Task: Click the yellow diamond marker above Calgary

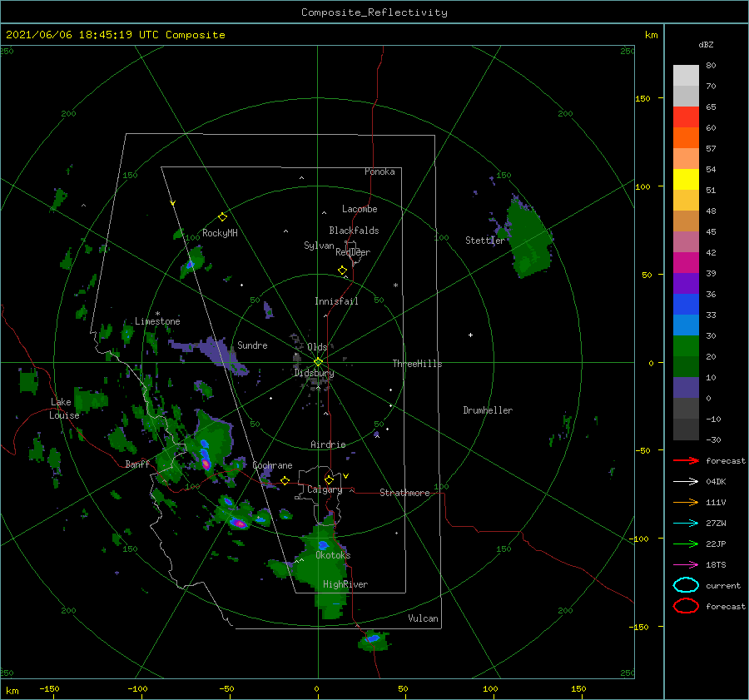Action: [329, 479]
